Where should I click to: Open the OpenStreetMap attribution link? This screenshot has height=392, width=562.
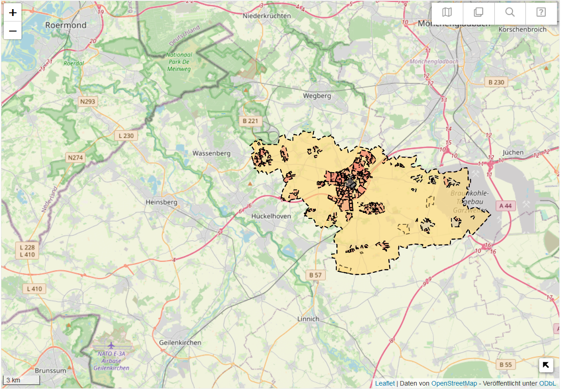coord(454,384)
